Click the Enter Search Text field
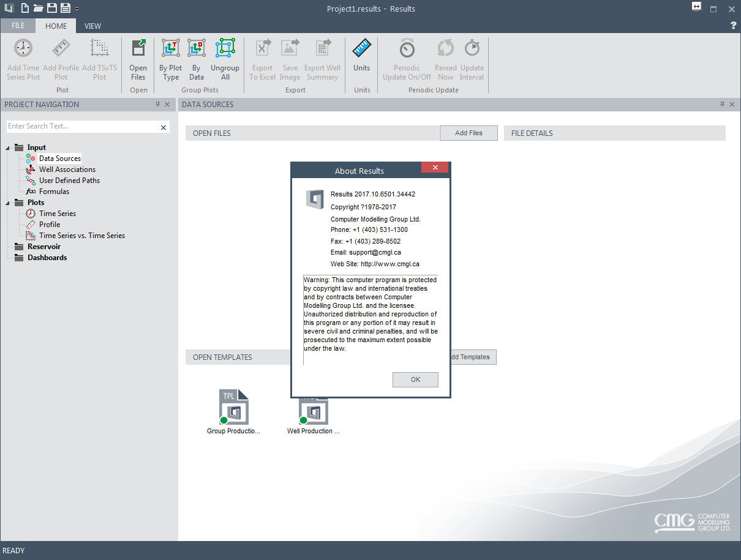This screenshot has height=560, width=741. pyautogui.click(x=83, y=127)
